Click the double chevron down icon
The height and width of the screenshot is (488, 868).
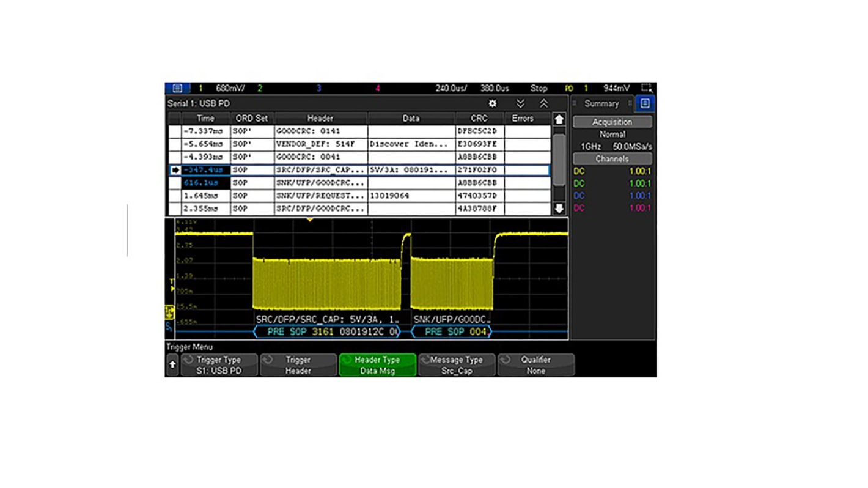tap(520, 104)
